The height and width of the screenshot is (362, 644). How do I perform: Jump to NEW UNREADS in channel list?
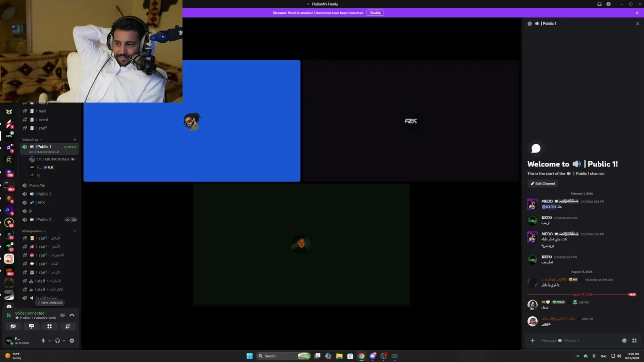(x=50, y=303)
